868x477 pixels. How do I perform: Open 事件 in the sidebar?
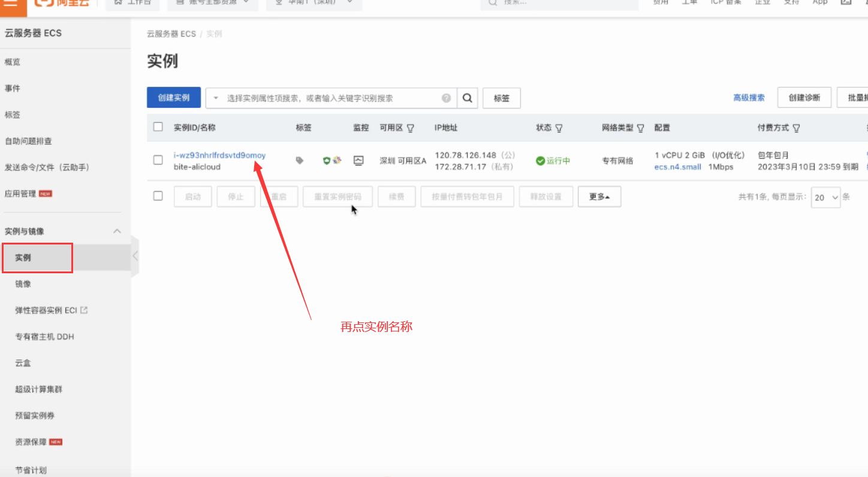(x=13, y=88)
